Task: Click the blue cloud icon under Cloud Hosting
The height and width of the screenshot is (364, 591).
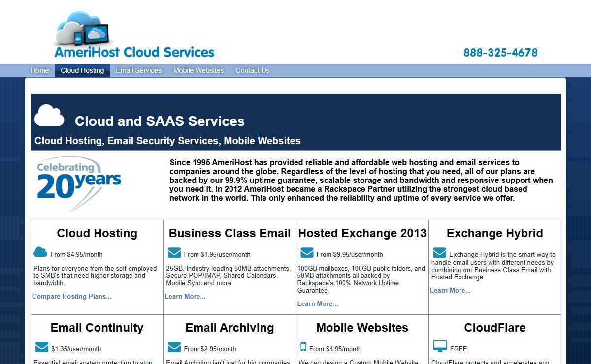Action: [x=40, y=252]
